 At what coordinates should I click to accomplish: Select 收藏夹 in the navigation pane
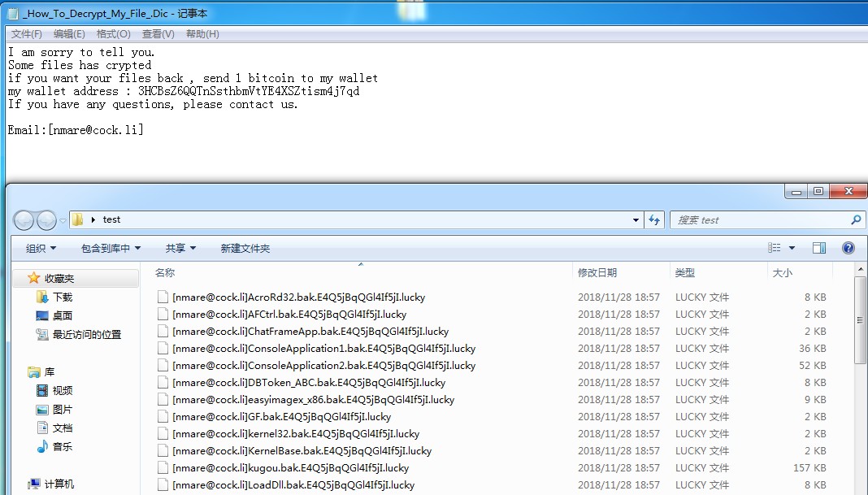[x=59, y=278]
